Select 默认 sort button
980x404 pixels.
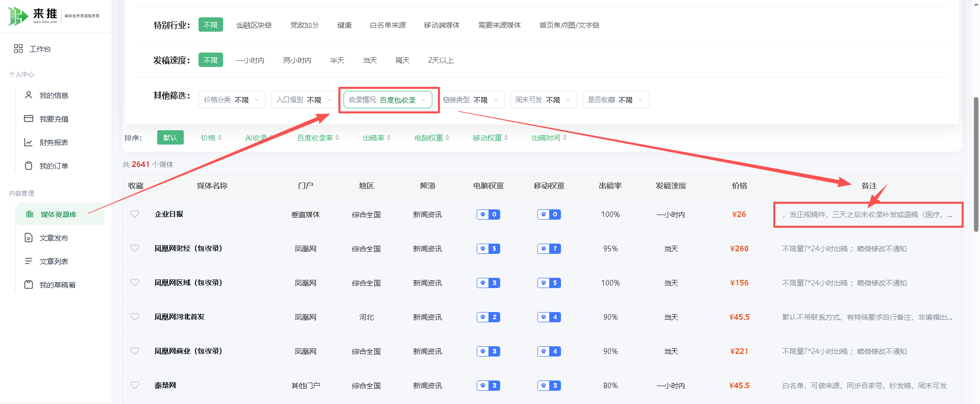[x=170, y=138]
